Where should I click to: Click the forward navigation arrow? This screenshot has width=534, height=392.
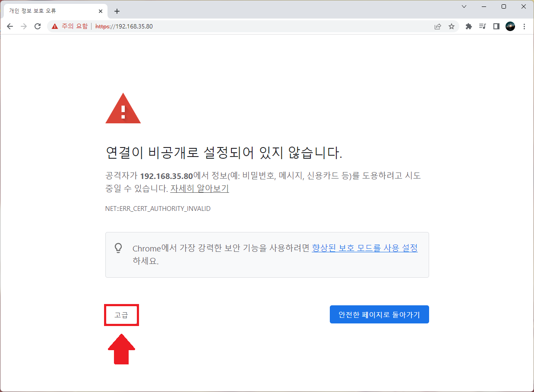click(x=24, y=26)
